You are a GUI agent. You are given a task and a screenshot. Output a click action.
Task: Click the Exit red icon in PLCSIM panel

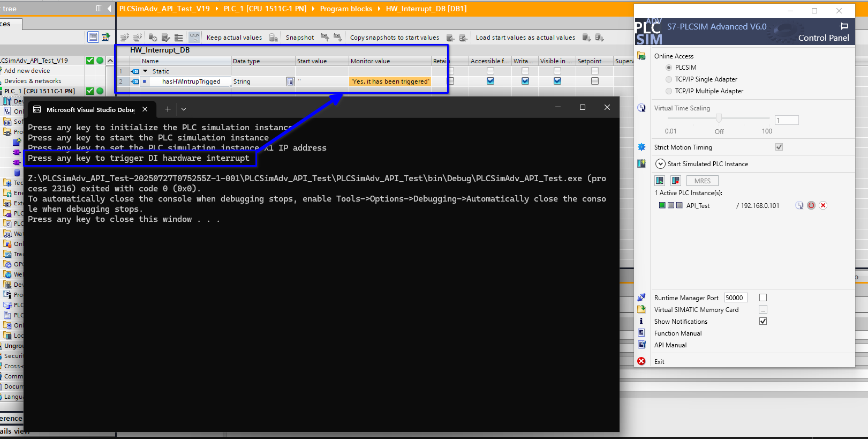point(641,361)
